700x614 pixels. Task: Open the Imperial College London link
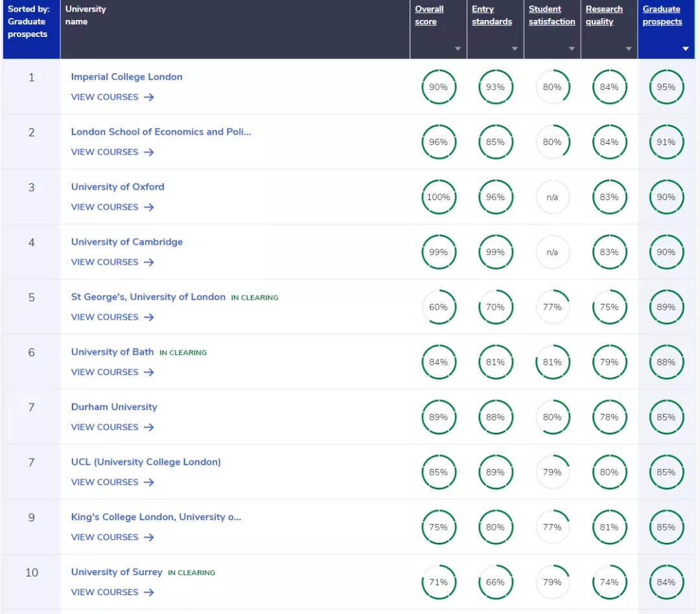pyautogui.click(x=127, y=76)
